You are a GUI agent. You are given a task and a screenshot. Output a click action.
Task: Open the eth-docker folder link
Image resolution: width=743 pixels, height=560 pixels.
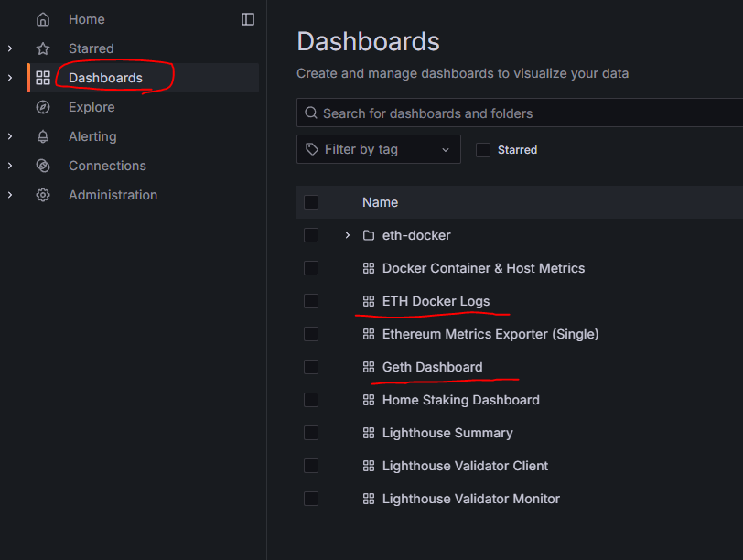click(x=416, y=235)
